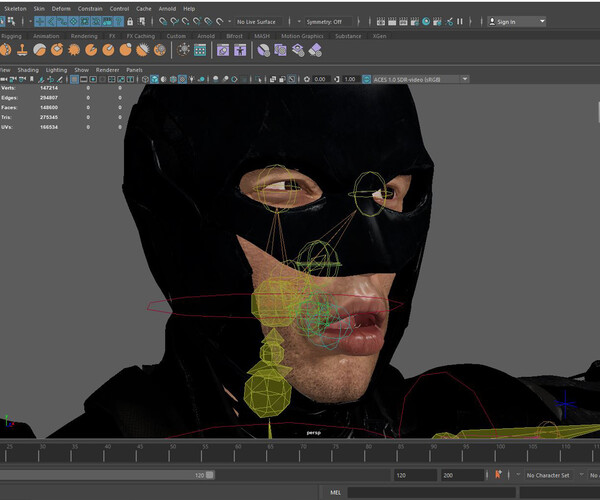Click the purple eraser shelf icon
Screen dimensions: 600x500
click(315, 50)
